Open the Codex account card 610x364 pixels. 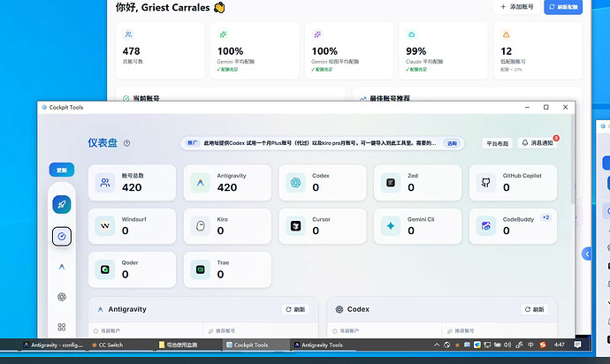(323, 183)
